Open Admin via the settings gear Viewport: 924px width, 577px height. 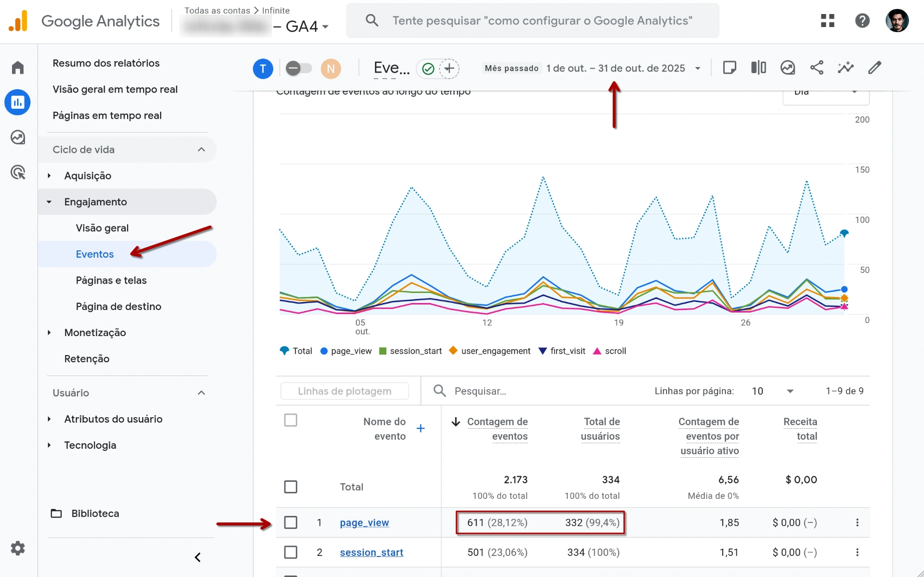click(18, 548)
